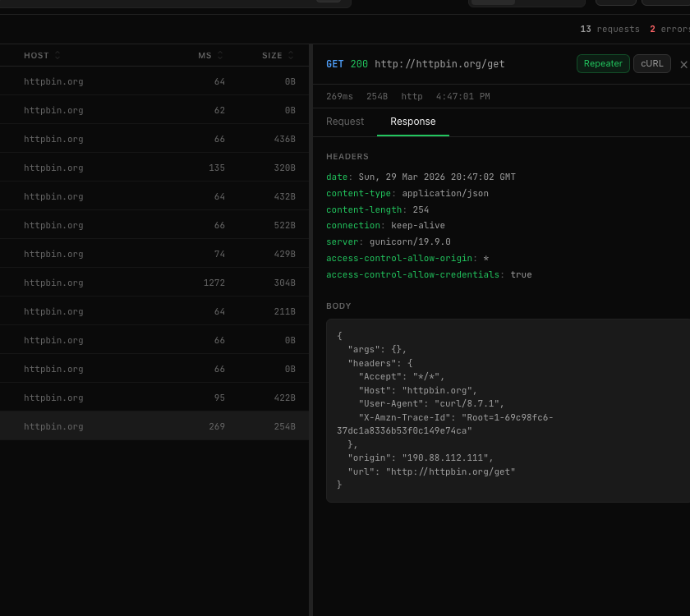The height and width of the screenshot is (616, 690).
Task: Click the SIZE column header
Action: [x=272, y=56]
